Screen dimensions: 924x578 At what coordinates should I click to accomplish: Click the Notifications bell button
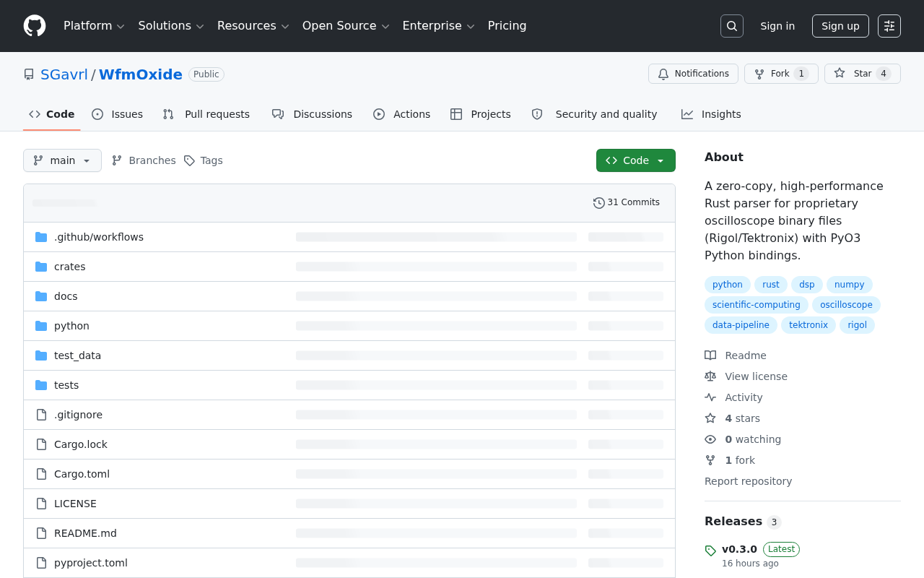[x=693, y=74]
